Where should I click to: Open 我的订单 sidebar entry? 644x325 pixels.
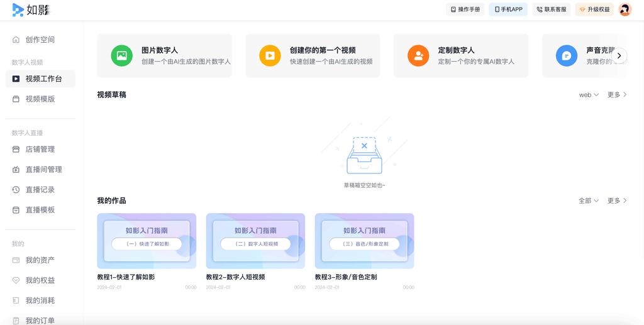pos(40,321)
